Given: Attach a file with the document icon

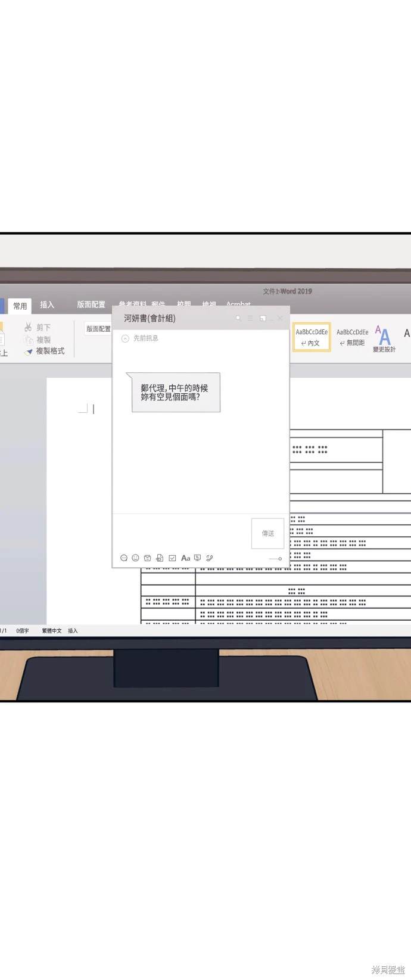Looking at the screenshot, I should click(x=160, y=558).
